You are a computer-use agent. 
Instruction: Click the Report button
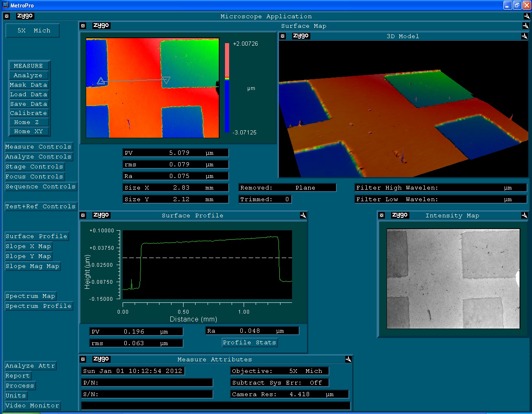coord(18,376)
